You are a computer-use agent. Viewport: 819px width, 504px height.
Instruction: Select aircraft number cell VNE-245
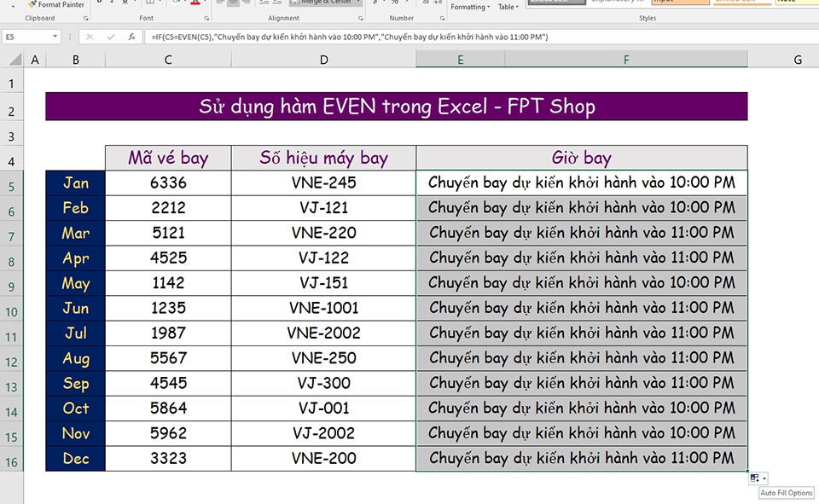[x=324, y=182]
